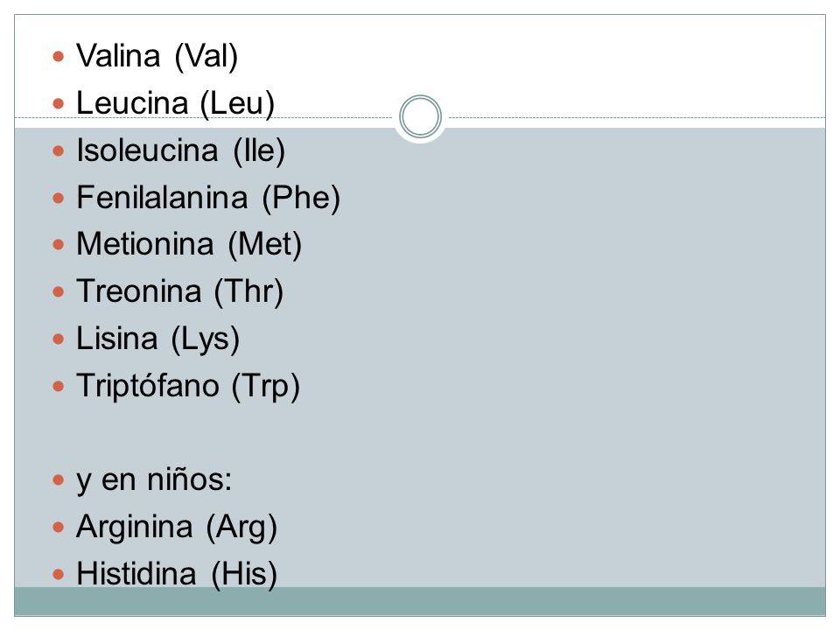This screenshot has width=840, height=630.
Task: Select the Metionina (Met) line
Action: (x=189, y=244)
